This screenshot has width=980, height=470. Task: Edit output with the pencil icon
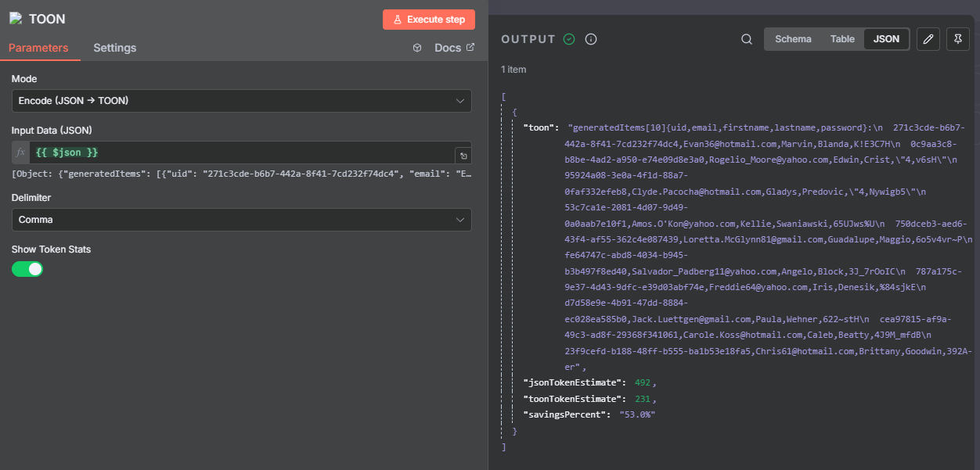pos(928,39)
